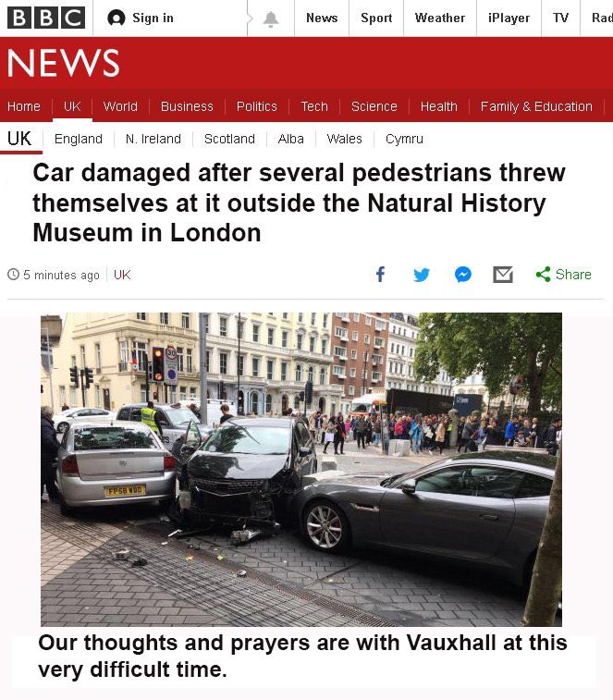Select the Scotland regional sub-tab
Screen dimensions: 613x700
(x=229, y=139)
